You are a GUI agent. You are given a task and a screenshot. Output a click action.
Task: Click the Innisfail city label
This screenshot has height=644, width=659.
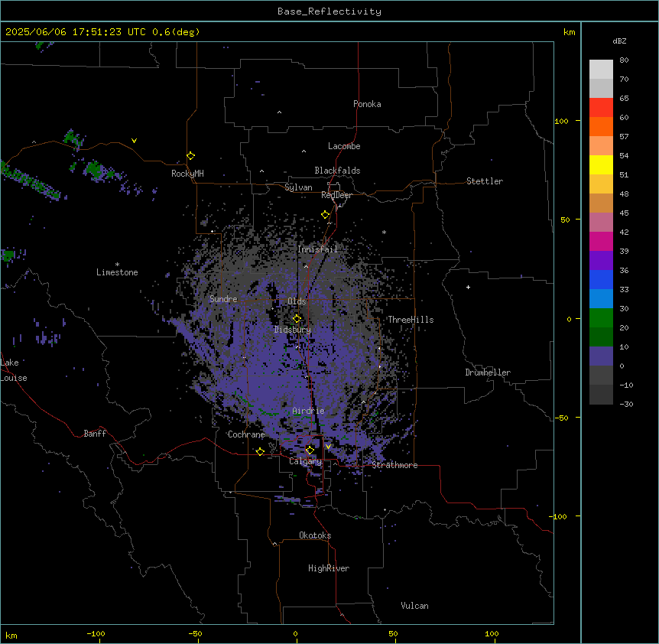(317, 249)
